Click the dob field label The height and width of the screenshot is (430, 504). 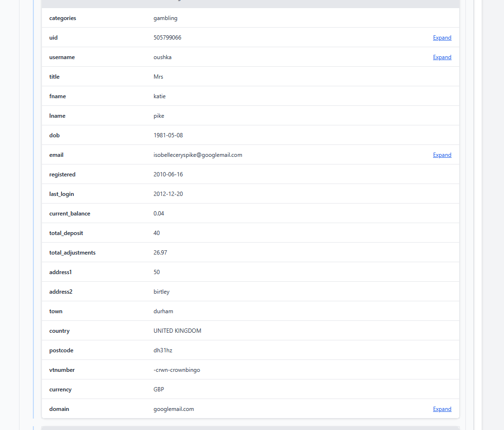click(x=54, y=135)
